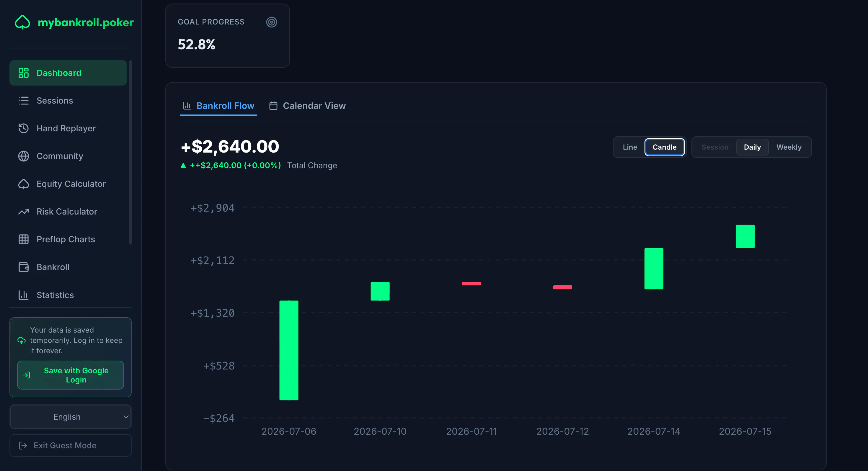The width and height of the screenshot is (868, 471).
Task: Click Exit Guest Mode button
Action: tap(71, 445)
